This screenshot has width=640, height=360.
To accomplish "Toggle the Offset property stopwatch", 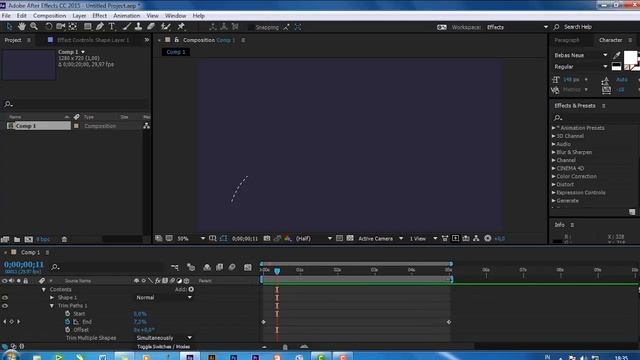I will point(67,330).
